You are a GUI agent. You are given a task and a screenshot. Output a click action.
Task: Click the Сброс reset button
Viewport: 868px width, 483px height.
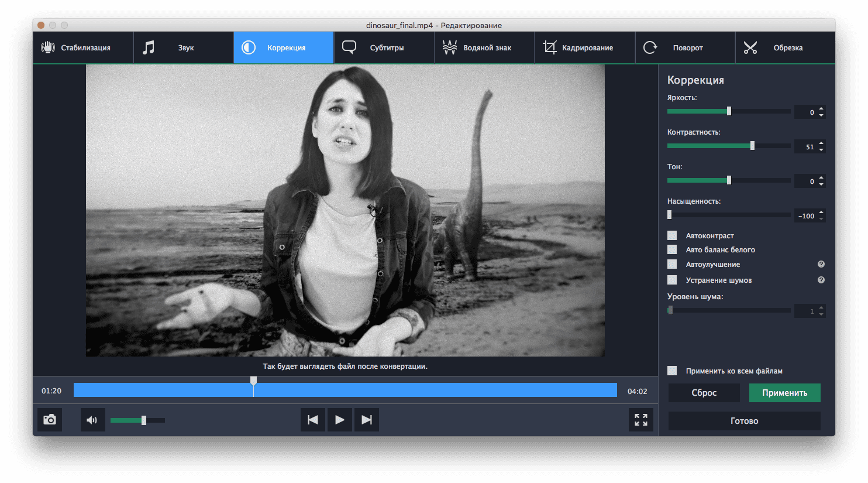tap(704, 393)
